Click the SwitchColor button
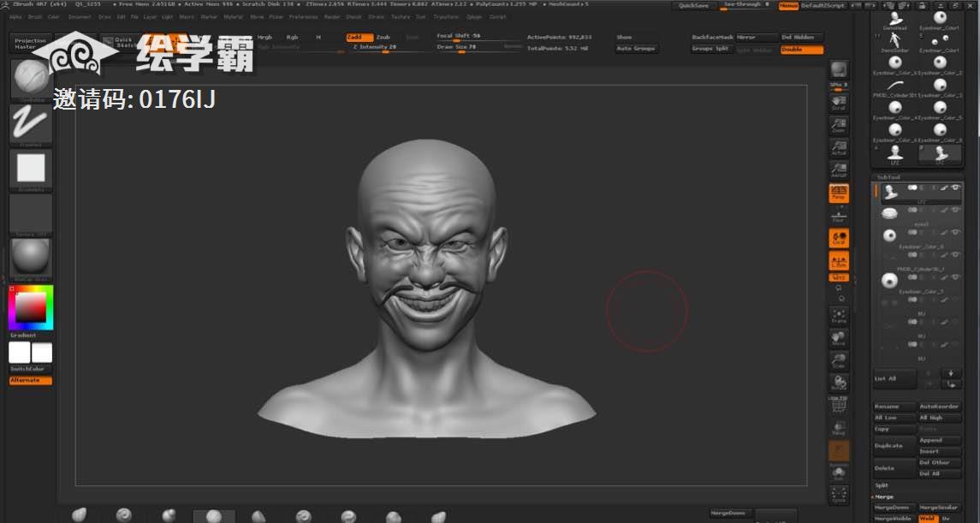Viewport: 980px width, 523px height. 29,369
